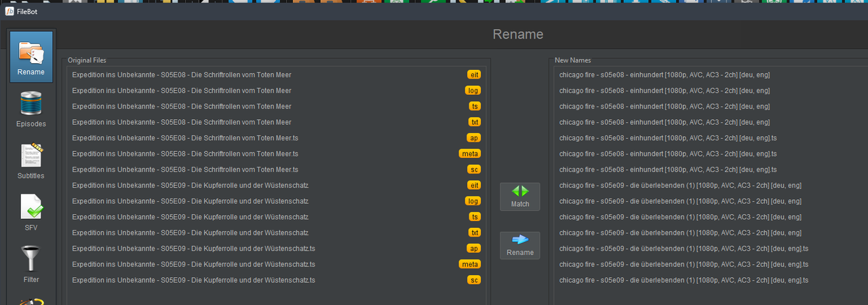This screenshot has height=305, width=868.
Task: Click the green Match arrows button
Action: [520, 197]
